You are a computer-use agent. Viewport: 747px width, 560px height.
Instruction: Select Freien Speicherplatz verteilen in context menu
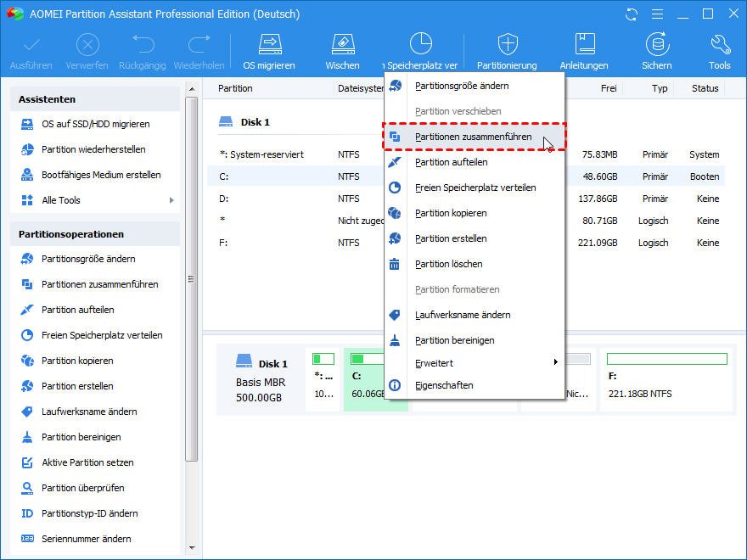tap(475, 188)
